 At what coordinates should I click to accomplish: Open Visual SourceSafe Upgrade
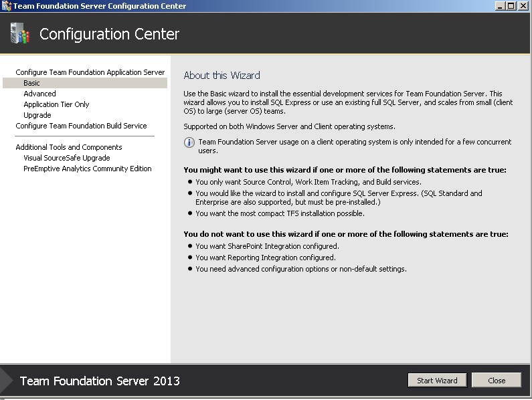[66, 158]
